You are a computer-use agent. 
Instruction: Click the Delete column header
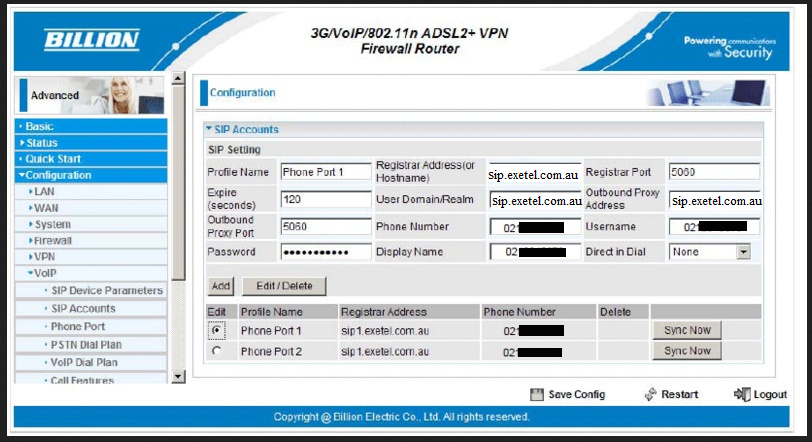[x=615, y=312]
